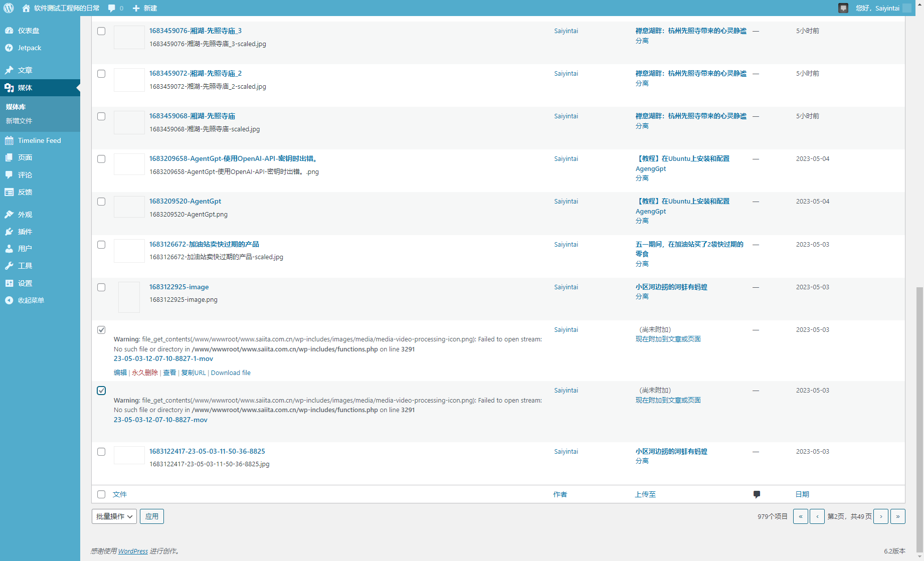Viewport: 924px width, 561px height.
Task: Open the 新增文件 submenu item
Action: (19, 121)
